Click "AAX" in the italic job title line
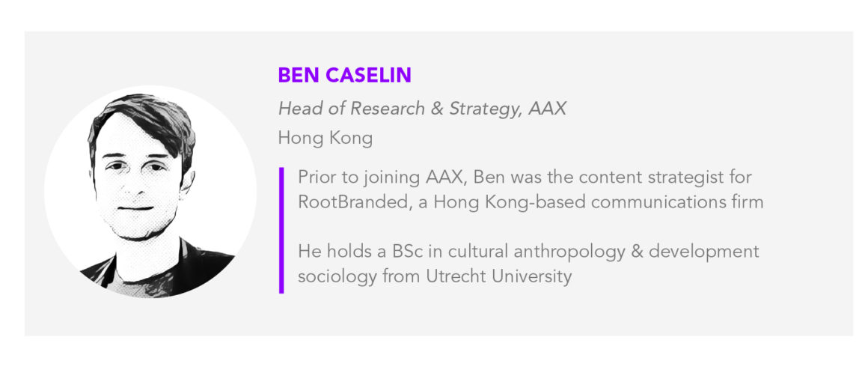 (547, 109)
